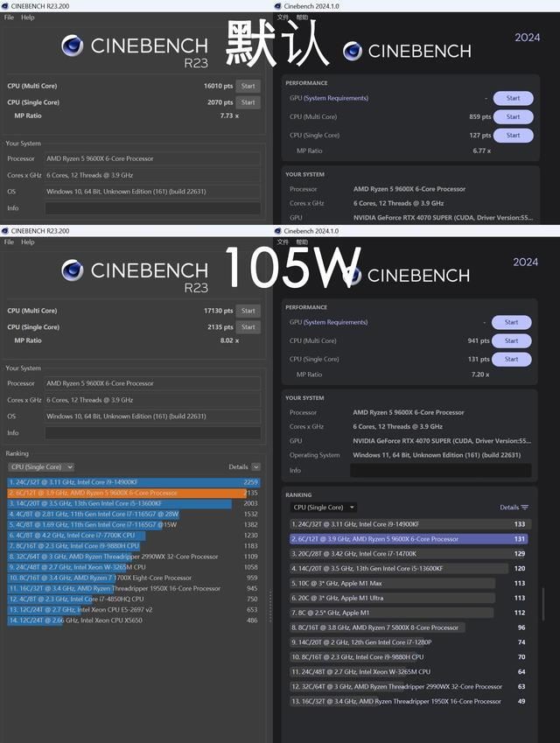Start the CPU Multi Core test showing 941 pts
The image size is (560, 743).
511,340
